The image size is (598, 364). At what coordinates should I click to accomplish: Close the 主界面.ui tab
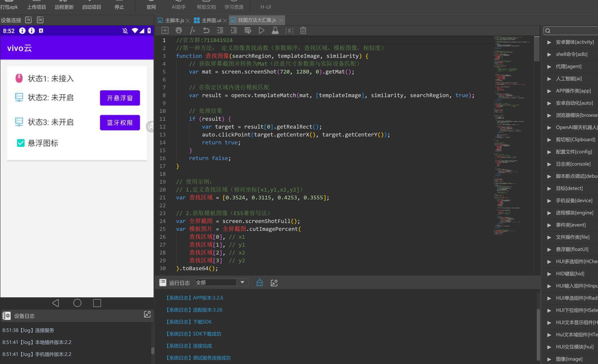coord(225,21)
